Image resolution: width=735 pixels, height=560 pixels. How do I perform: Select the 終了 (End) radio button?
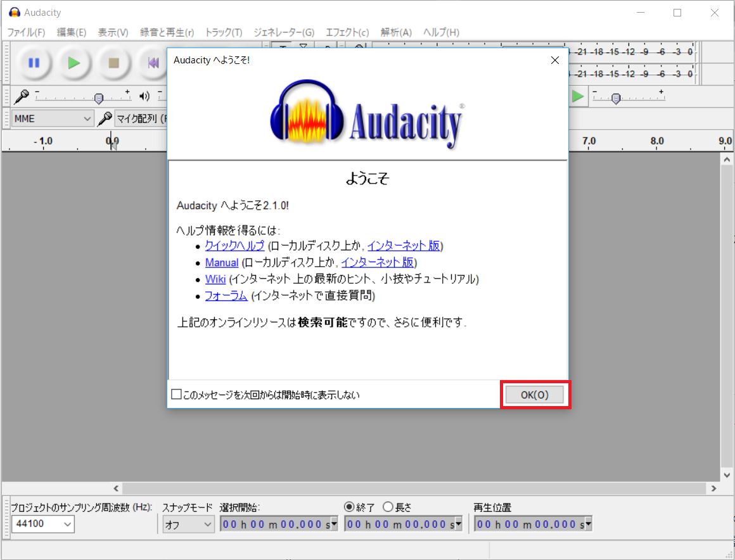pos(348,507)
